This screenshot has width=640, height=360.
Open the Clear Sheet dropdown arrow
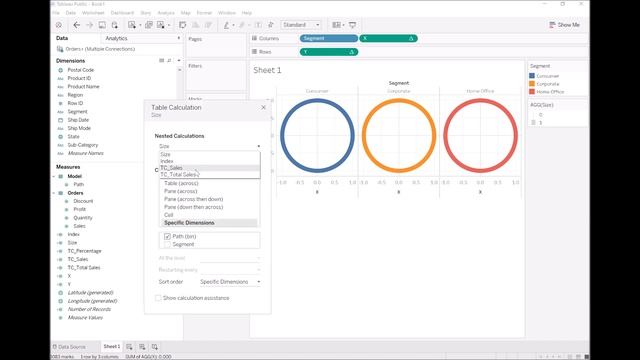[169, 25]
